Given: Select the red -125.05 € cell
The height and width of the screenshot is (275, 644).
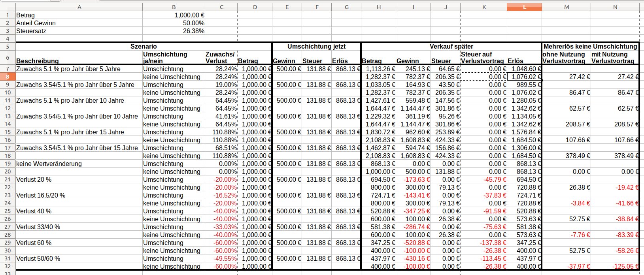Looking at the screenshot, I should 615,266.
